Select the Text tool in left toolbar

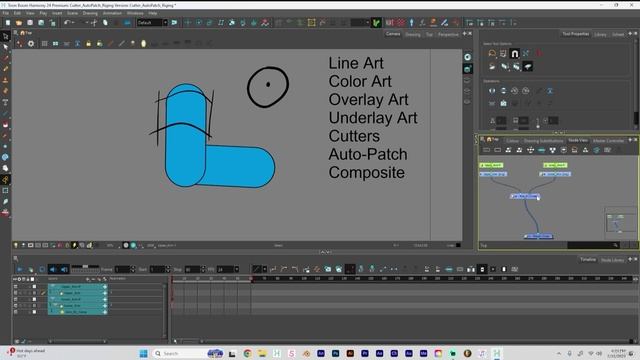[5, 102]
